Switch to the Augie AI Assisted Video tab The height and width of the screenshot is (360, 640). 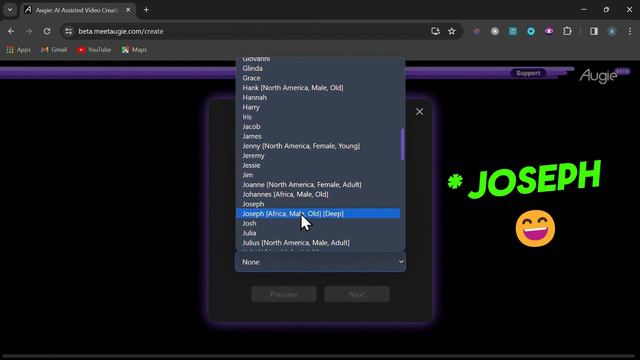click(x=78, y=10)
